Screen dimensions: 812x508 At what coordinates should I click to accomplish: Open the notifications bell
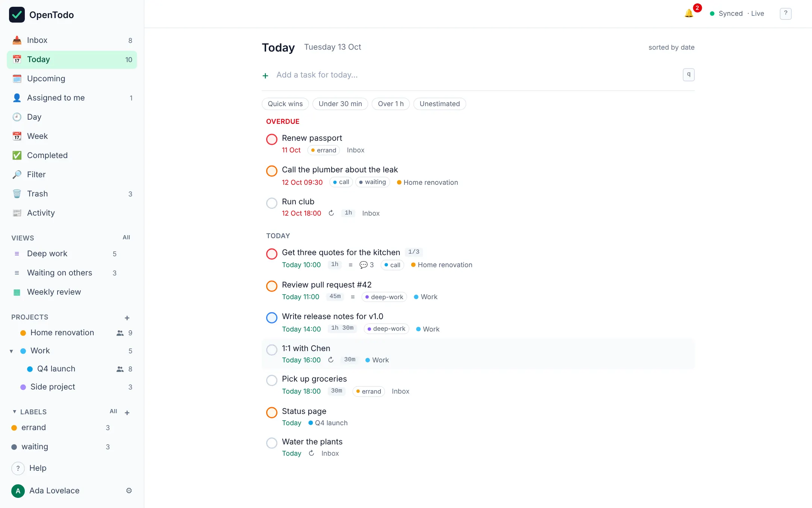689,14
